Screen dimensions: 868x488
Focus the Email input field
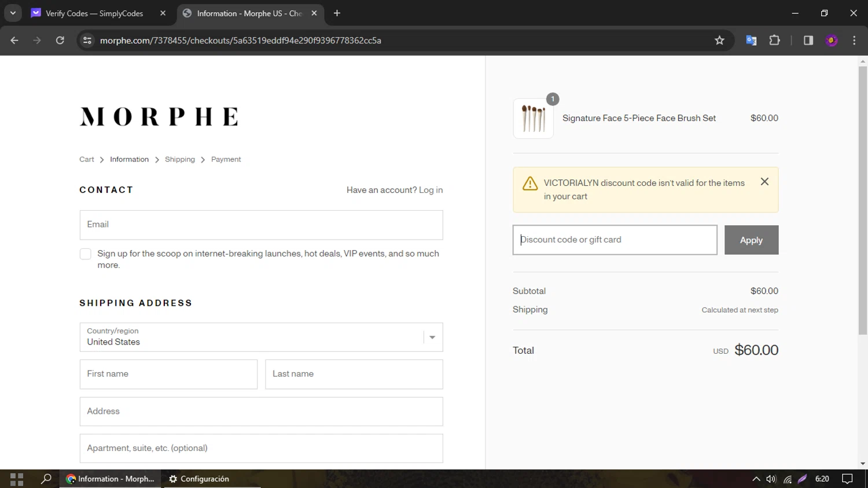click(261, 225)
